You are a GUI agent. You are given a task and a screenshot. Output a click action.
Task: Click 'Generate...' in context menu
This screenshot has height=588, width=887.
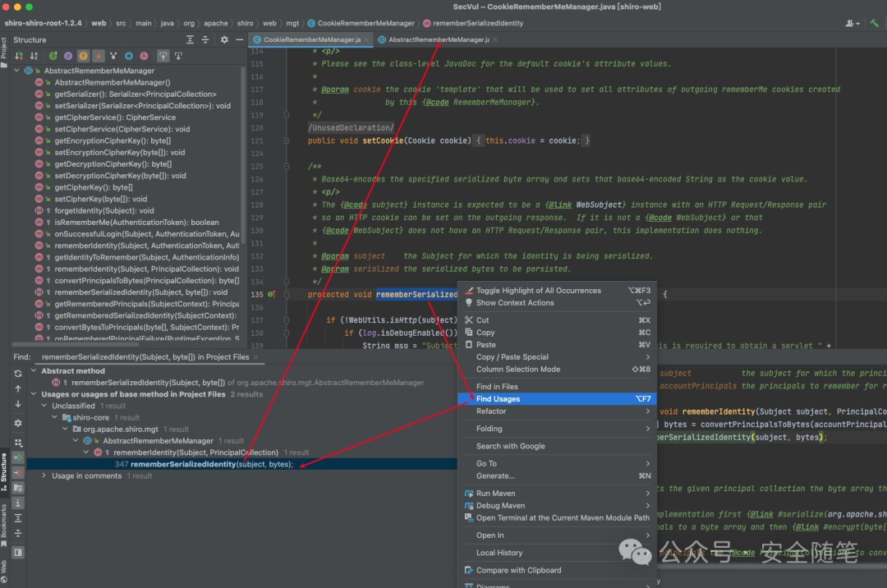[557, 476]
